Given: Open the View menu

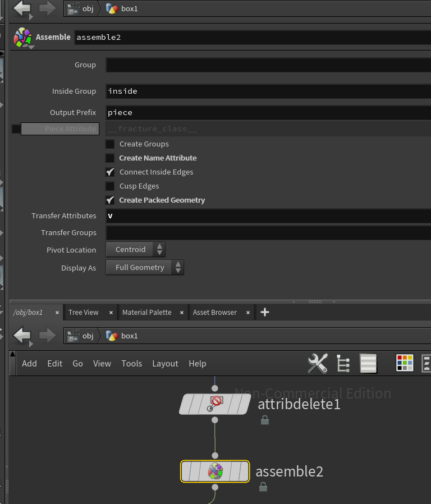Looking at the screenshot, I should tap(102, 364).
